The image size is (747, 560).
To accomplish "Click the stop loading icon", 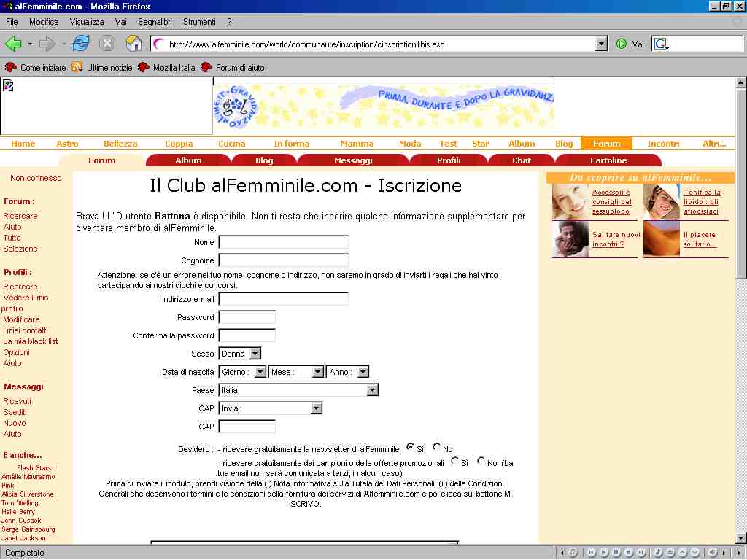I will [107, 44].
